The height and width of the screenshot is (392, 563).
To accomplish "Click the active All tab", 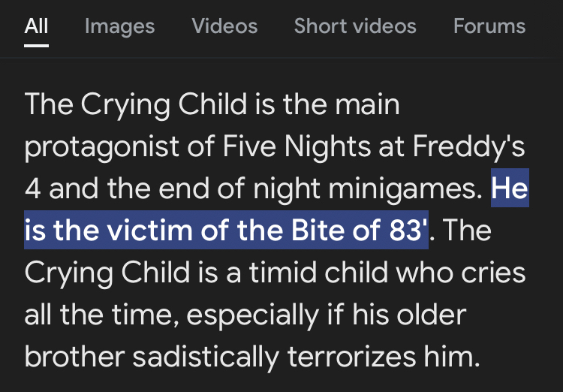I will point(36,26).
